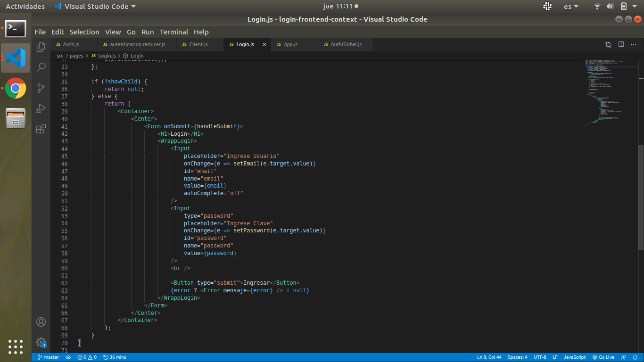Viewport: 644px width, 362px height.
Task: Open the File menu
Action: coord(40,32)
